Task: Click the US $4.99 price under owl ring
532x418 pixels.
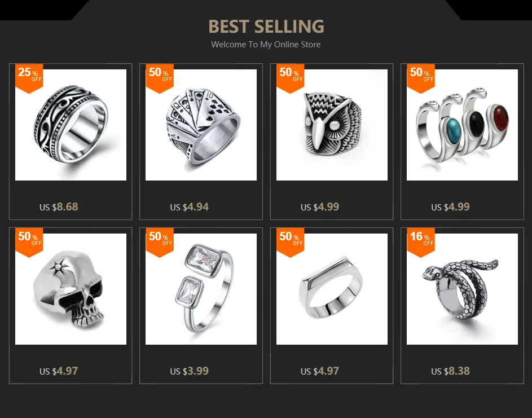Action: (x=320, y=206)
